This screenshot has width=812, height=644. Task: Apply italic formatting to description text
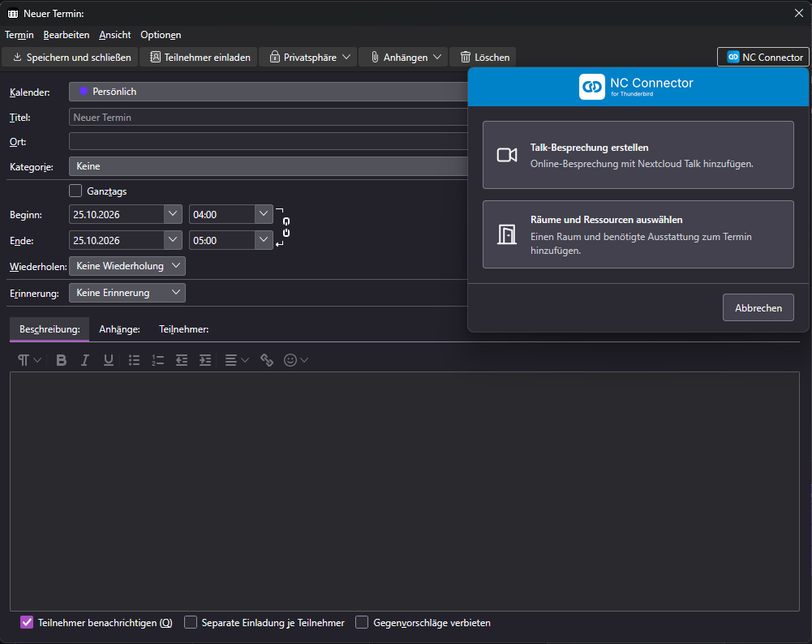tap(85, 360)
